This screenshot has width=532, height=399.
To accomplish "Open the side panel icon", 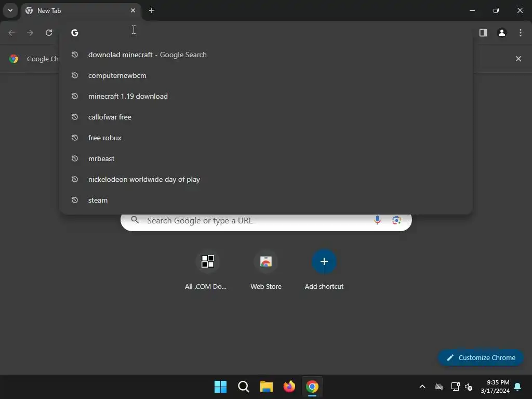I will coord(483,33).
